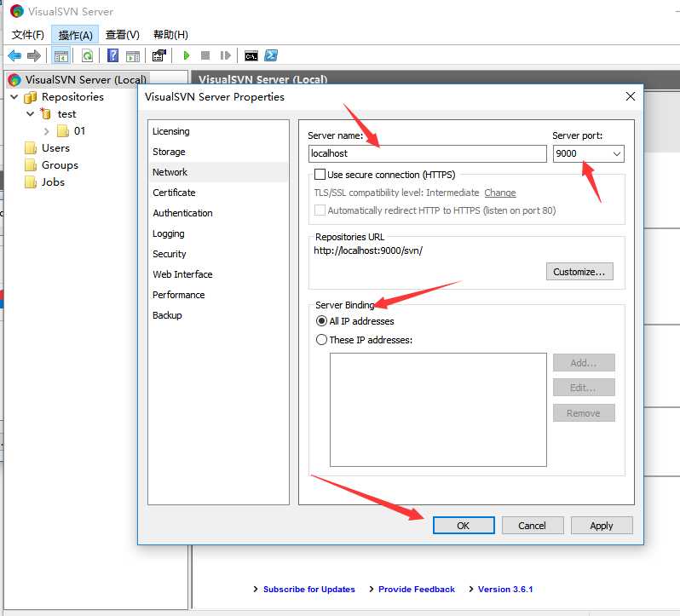Click the Remove button

click(584, 413)
